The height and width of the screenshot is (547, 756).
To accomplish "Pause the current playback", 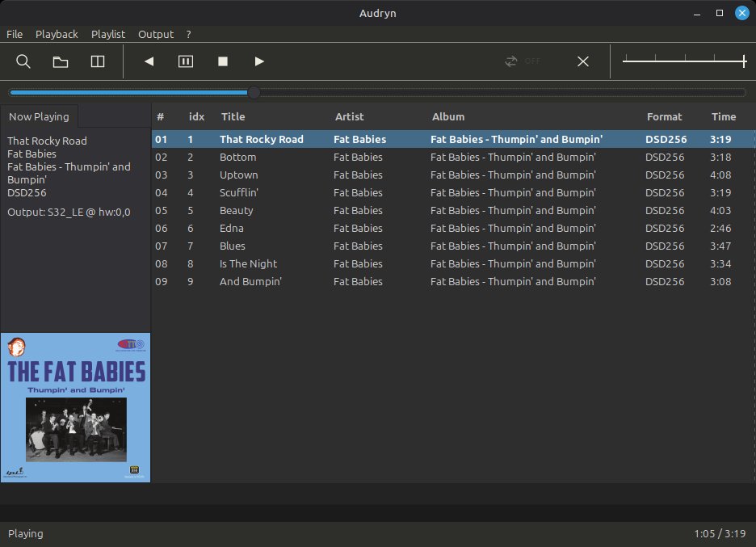I will (x=186, y=61).
